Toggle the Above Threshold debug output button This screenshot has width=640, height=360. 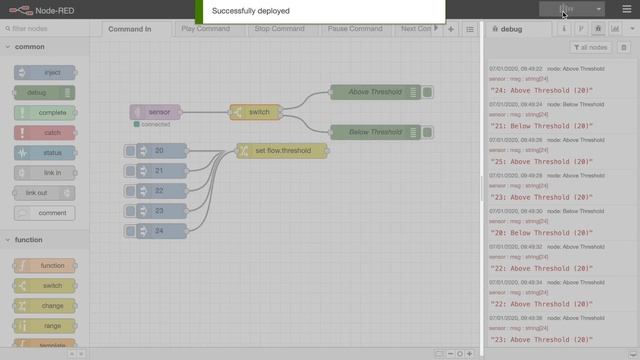pyautogui.click(x=427, y=92)
